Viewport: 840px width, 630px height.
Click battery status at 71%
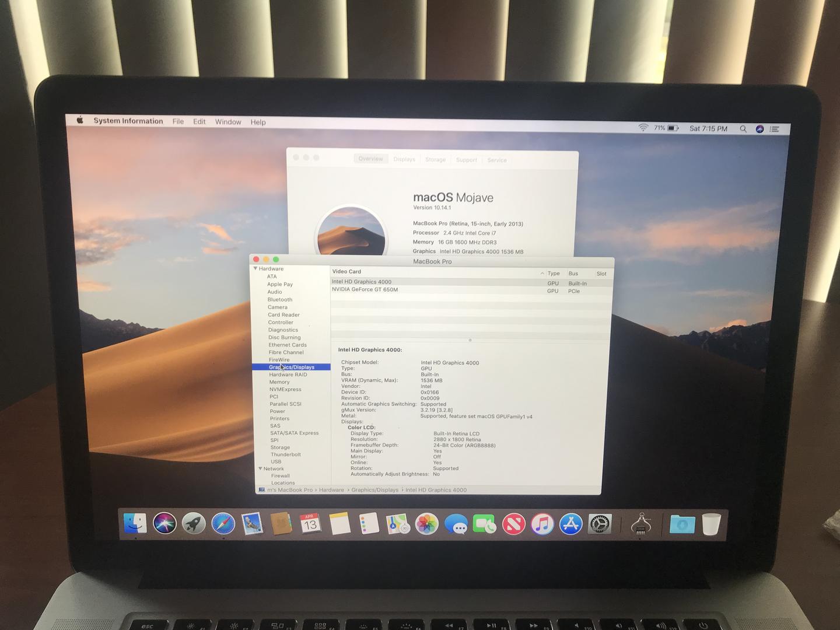click(666, 128)
